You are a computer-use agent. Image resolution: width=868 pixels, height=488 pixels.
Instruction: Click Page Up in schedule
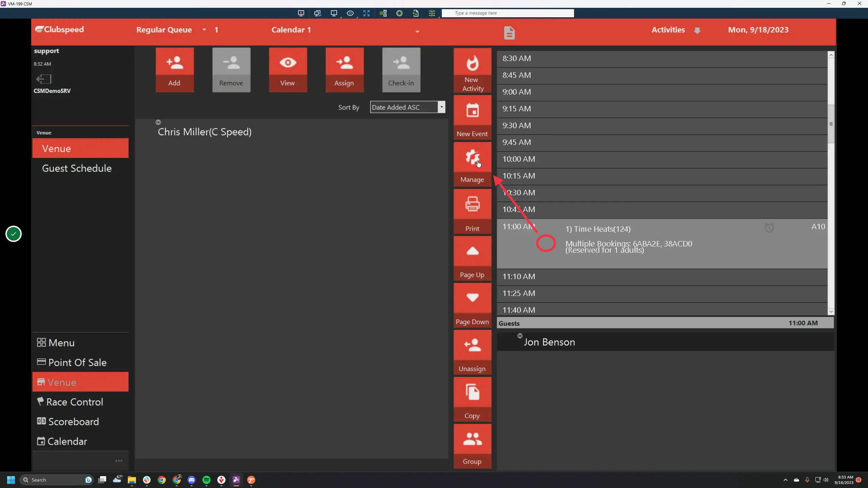tap(472, 258)
